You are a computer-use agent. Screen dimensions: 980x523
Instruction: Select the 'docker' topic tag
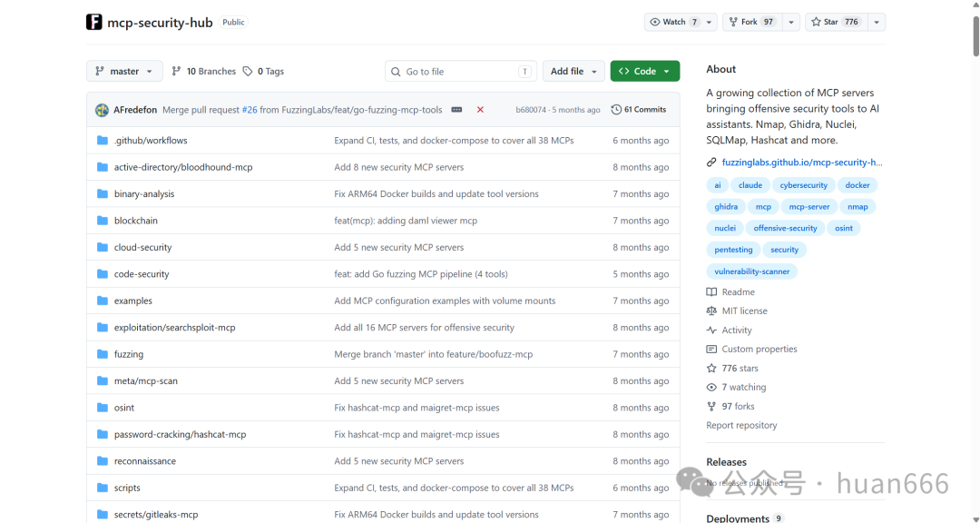pos(857,185)
